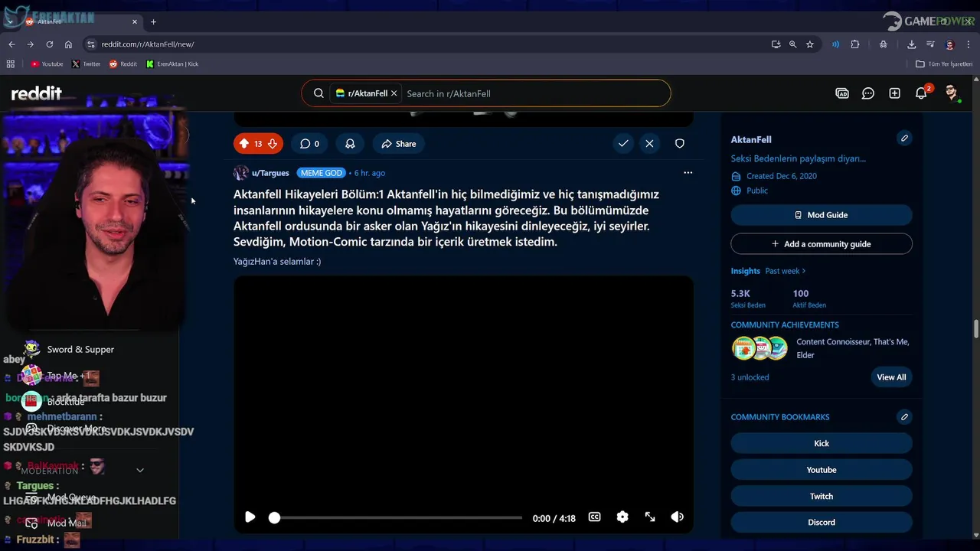
Task: Open Tüm Yer İşaretleri folder
Action: pyautogui.click(x=944, y=64)
